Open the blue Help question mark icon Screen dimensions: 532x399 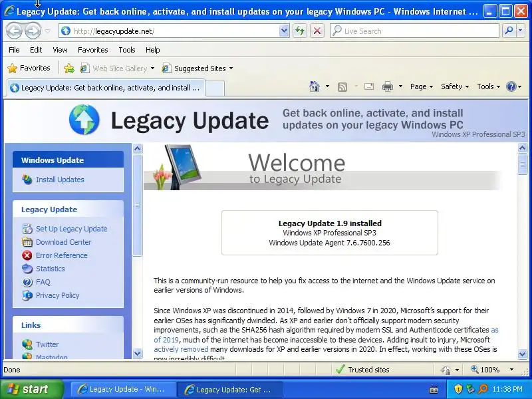(511, 86)
